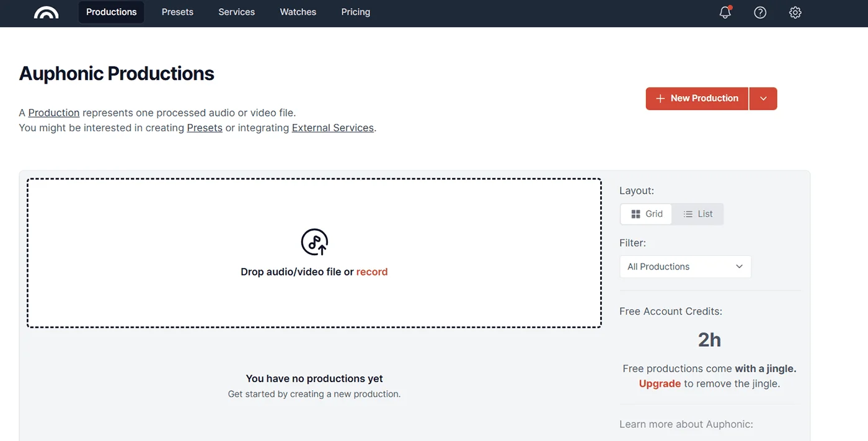
Task: Open the All Productions filter dropdown
Action: coord(685,266)
